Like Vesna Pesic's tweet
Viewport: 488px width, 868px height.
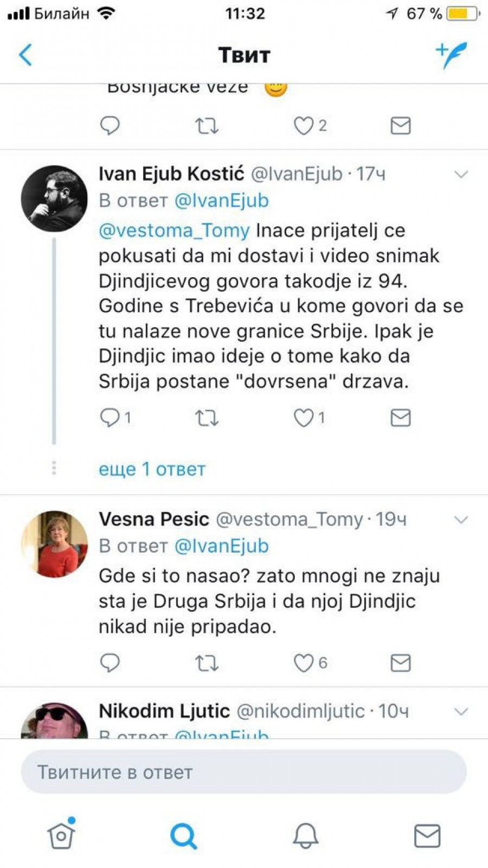pyautogui.click(x=304, y=662)
